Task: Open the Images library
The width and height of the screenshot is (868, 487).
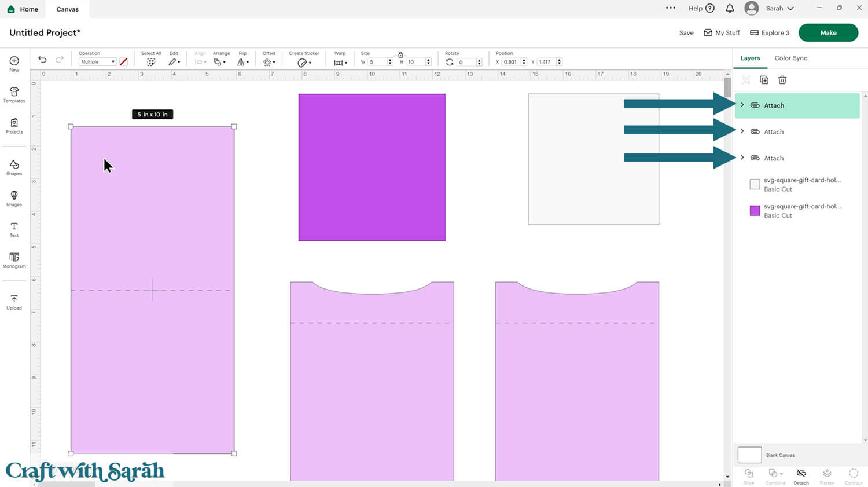Action: tap(14, 199)
